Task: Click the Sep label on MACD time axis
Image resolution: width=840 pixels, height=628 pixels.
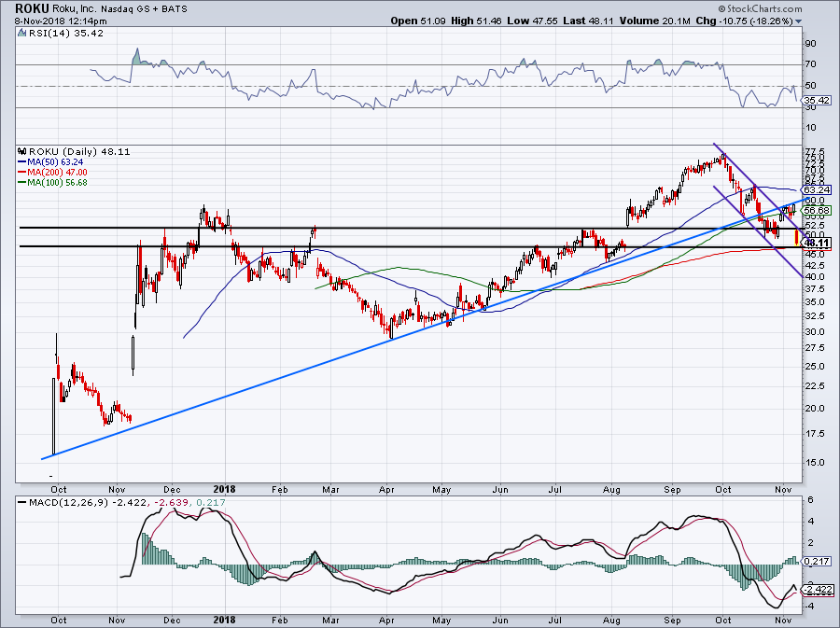Action: pos(672,620)
